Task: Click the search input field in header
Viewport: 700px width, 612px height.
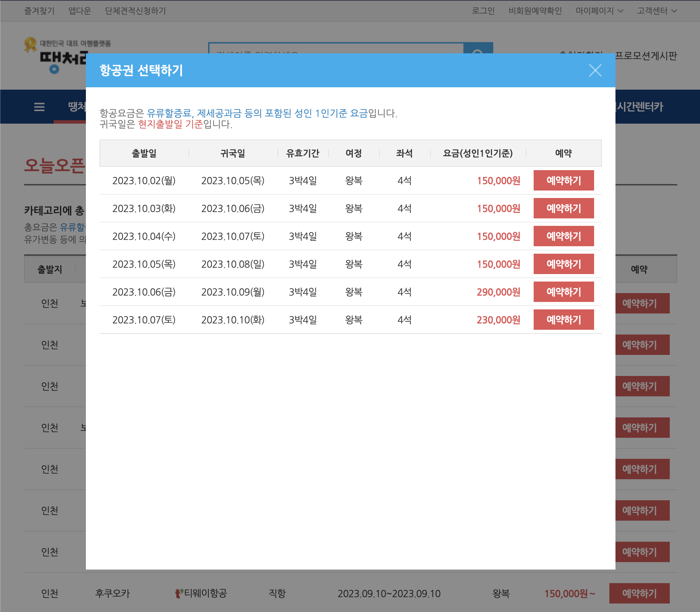Action: tap(336, 48)
